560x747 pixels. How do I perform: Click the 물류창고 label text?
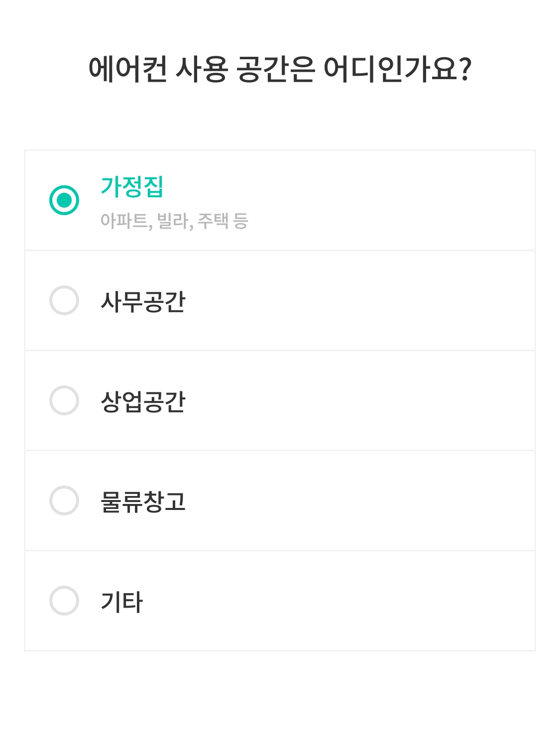point(143,501)
